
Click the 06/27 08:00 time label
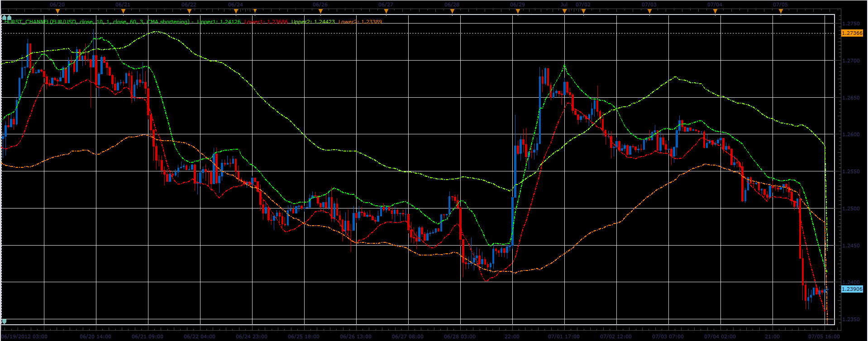coord(408,336)
